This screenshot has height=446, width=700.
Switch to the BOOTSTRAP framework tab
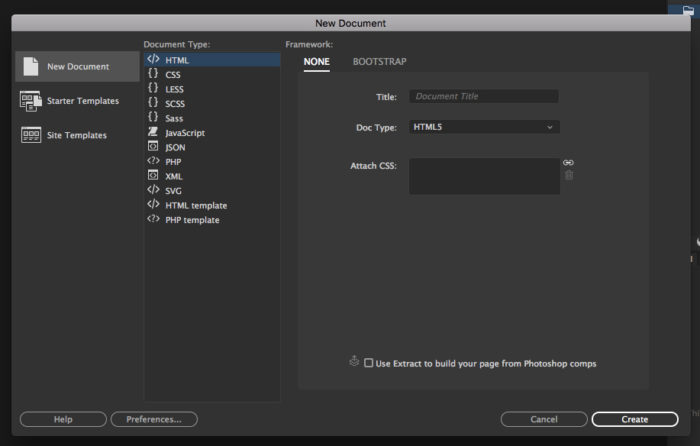(x=379, y=62)
